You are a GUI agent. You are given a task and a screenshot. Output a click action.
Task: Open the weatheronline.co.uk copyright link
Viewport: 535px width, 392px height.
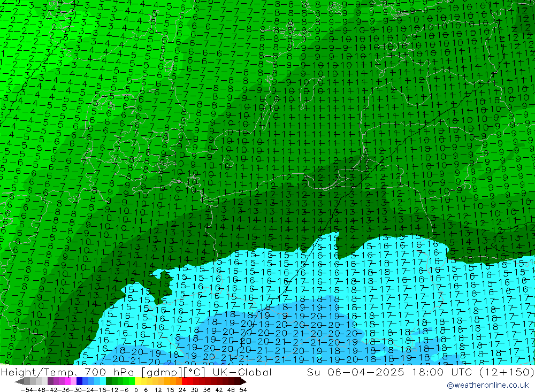[x=488, y=385]
